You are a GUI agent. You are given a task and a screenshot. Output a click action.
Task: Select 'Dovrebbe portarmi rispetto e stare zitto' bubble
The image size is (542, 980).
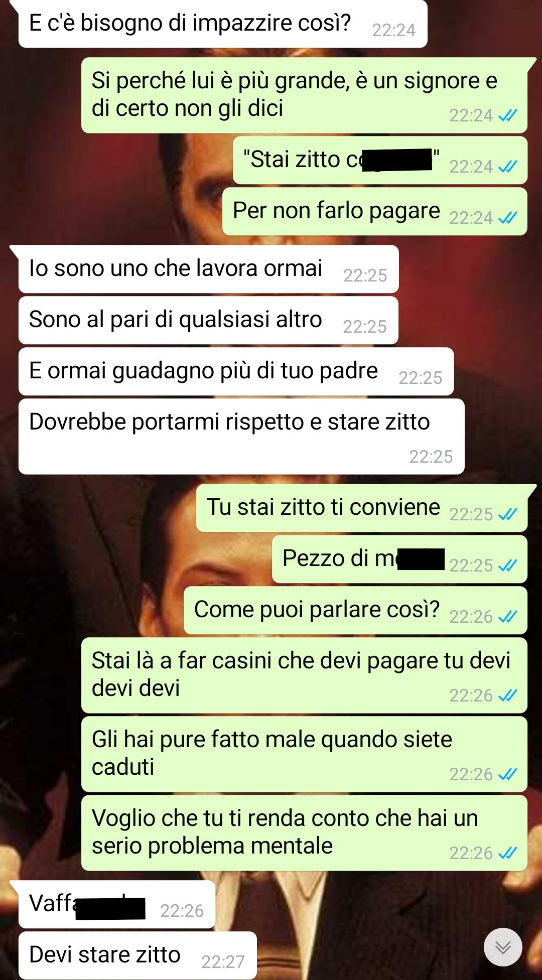tap(241, 437)
